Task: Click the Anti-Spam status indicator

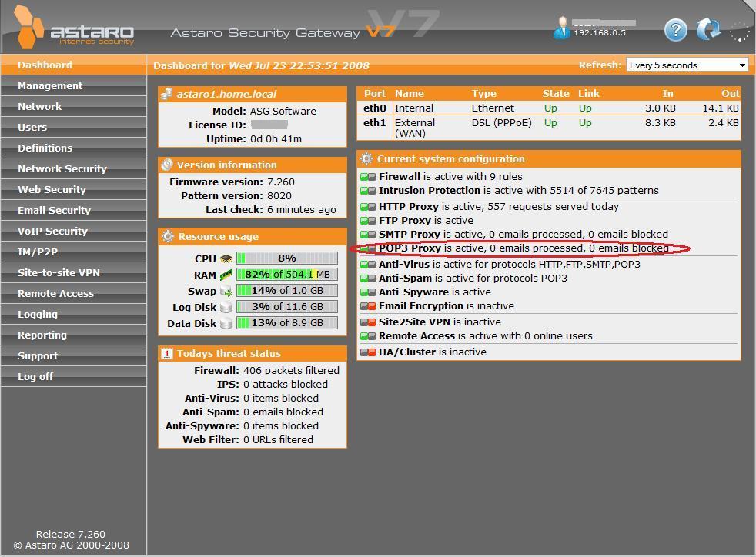Action: pos(368,278)
